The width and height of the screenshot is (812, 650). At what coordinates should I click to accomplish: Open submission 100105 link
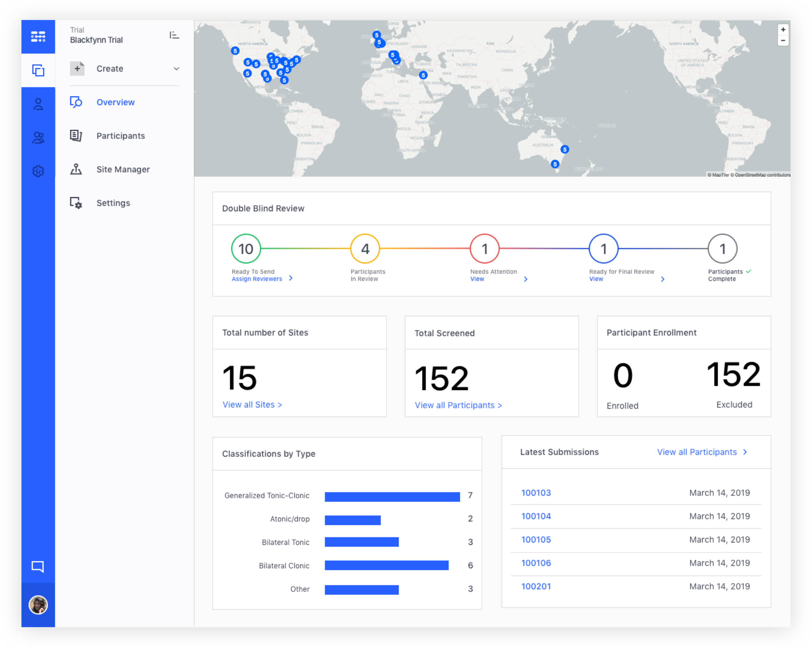pos(536,540)
